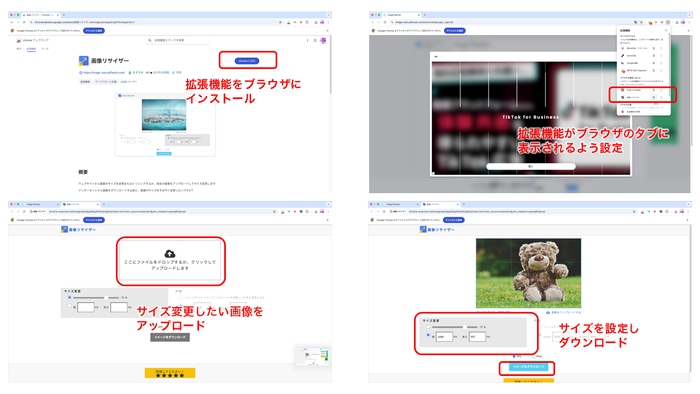Click the light-blue download image button under the teddy bear

pyautogui.click(x=529, y=367)
